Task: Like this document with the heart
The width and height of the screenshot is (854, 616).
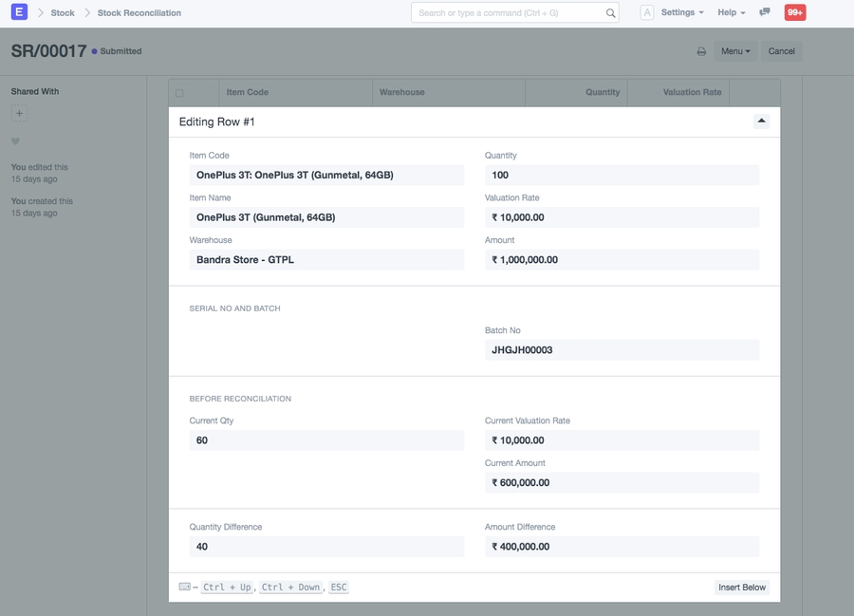Action: pyautogui.click(x=17, y=140)
